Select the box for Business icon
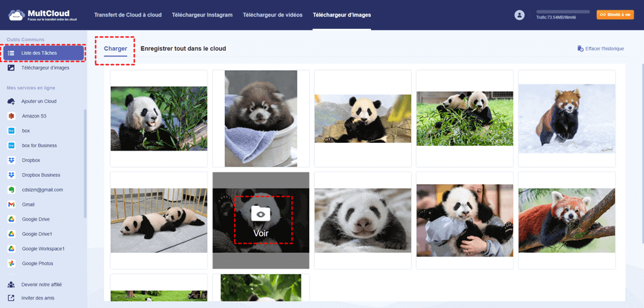644x308 pixels. coord(11,145)
